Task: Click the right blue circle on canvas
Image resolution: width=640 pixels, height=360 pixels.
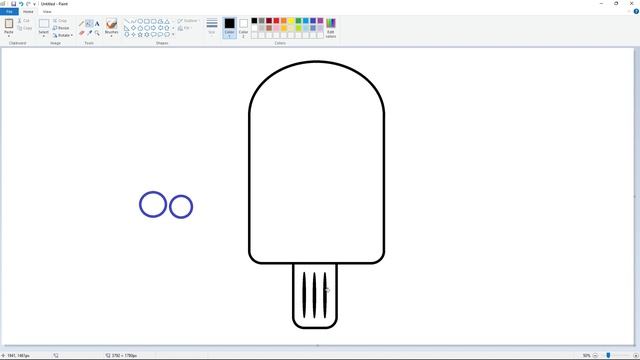Action: click(x=181, y=207)
